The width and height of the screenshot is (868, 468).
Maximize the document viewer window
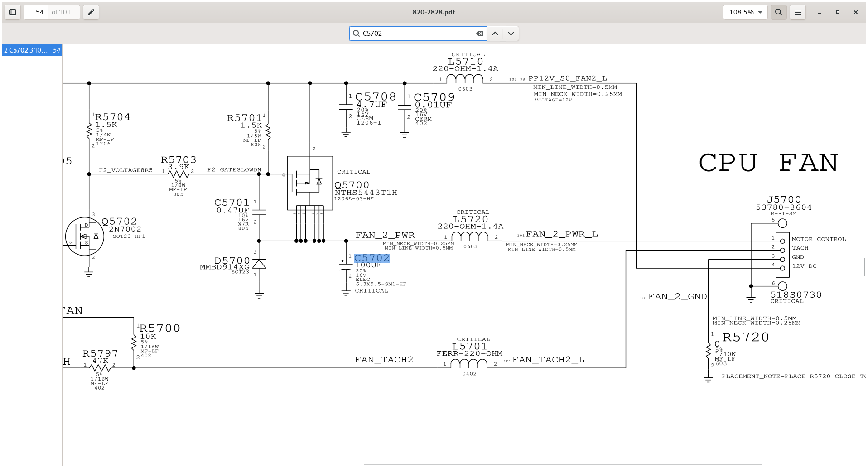pyautogui.click(x=837, y=12)
